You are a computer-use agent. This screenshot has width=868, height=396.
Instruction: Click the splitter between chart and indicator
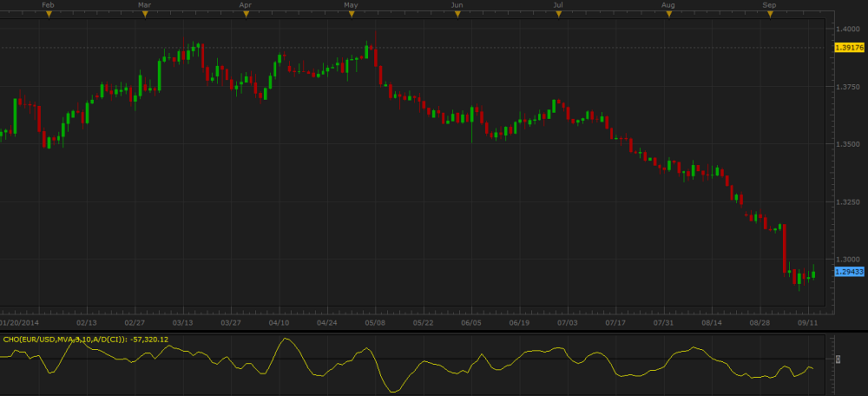(434, 331)
